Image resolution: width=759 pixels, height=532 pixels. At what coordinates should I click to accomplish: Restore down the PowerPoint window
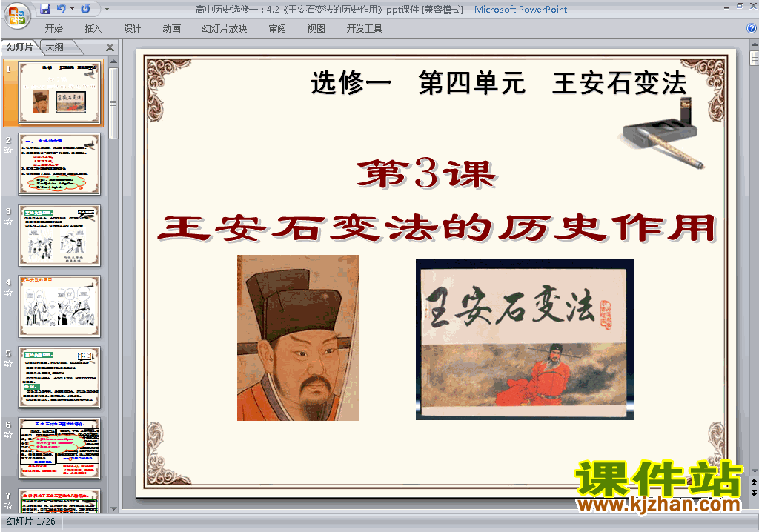[740, 6]
